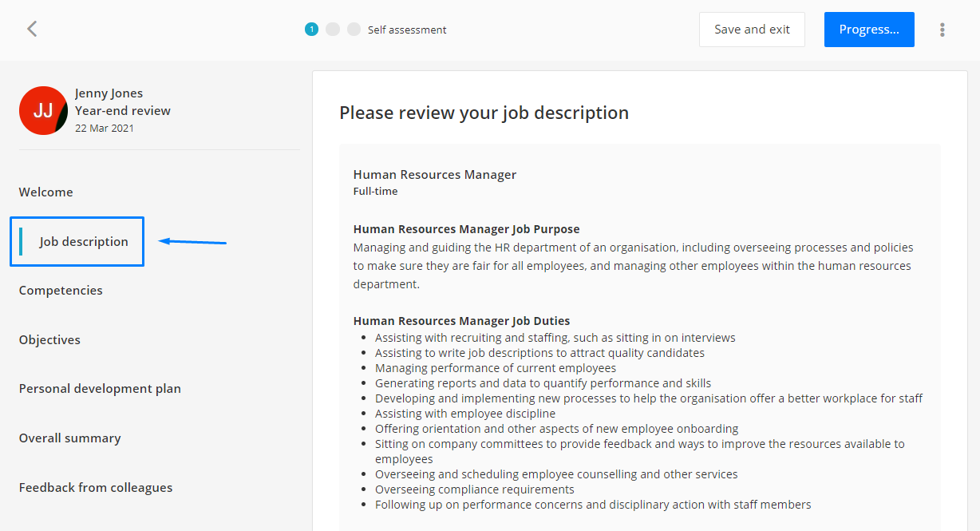
Task: Select the second step progress circle
Action: tap(333, 30)
